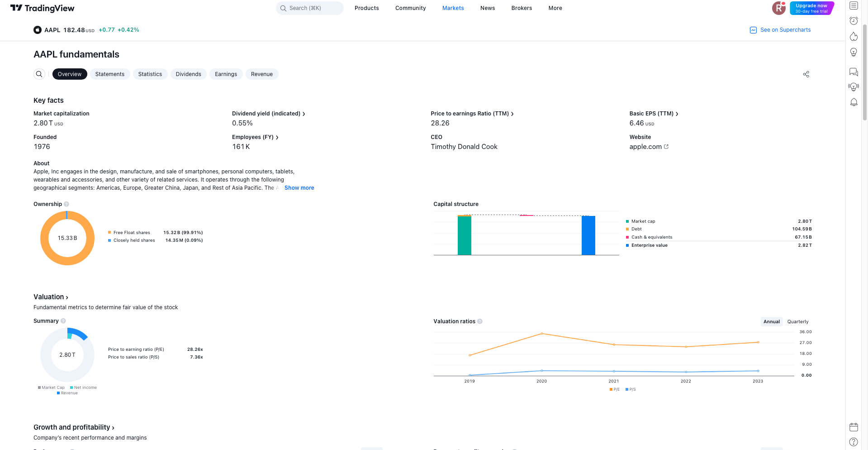
Task: Expand Employees (FY) details
Action: tap(255, 137)
